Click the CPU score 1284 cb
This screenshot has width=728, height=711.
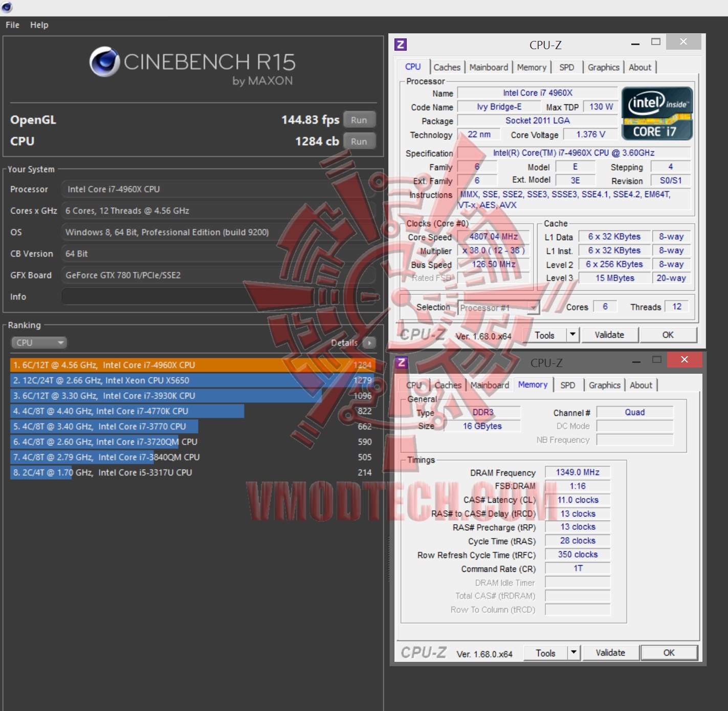click(317, 141)
